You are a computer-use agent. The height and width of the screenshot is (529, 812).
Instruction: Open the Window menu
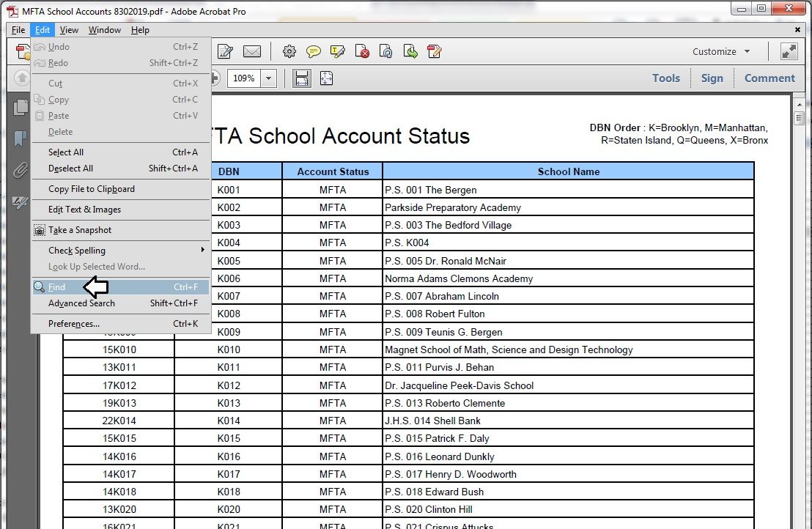click(x=105, y=30)
